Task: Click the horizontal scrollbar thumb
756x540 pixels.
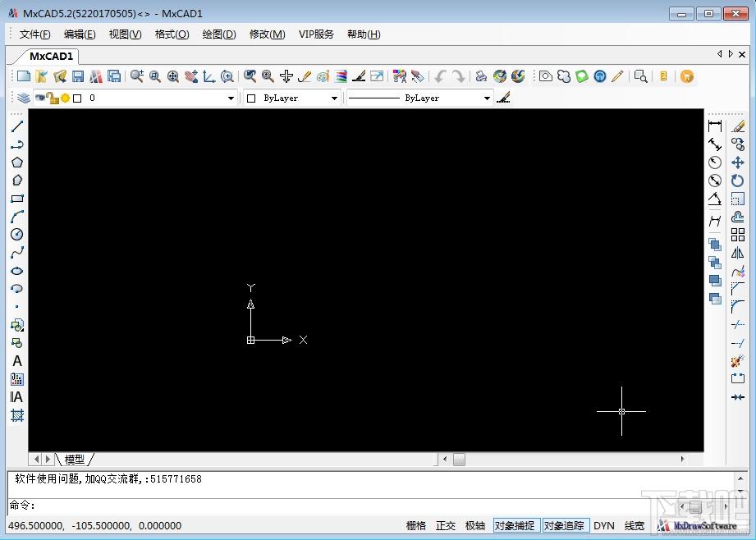Action: pyautogui.click(x=459, y=460)
